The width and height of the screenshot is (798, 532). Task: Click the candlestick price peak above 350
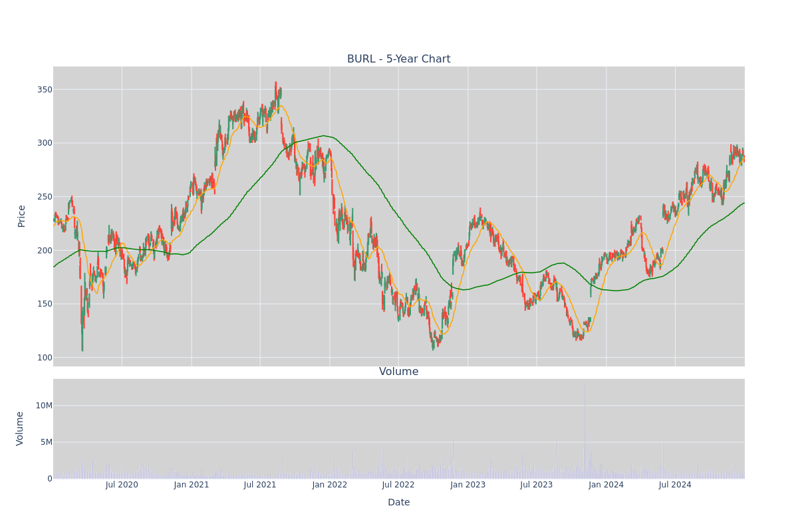(x=276, y=84)
